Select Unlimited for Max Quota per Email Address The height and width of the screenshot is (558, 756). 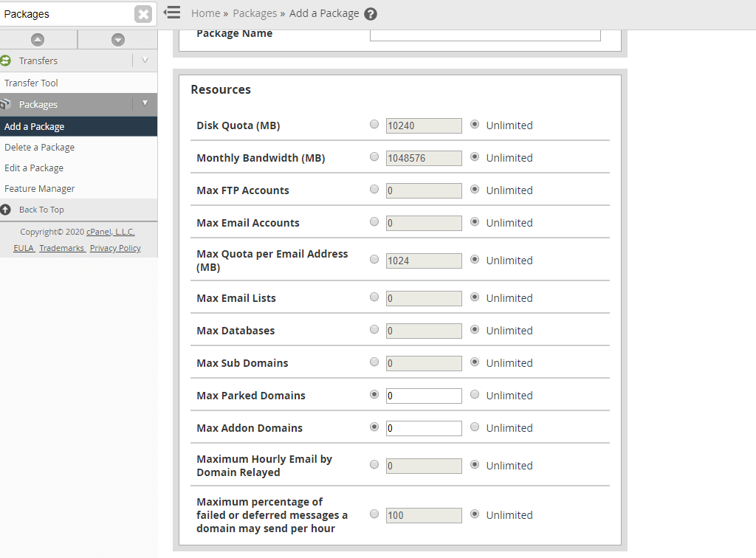pos(475,259)
